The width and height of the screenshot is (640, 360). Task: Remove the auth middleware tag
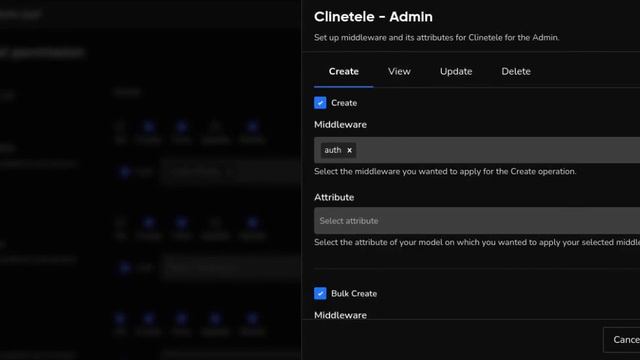click(x=349, y=150)
